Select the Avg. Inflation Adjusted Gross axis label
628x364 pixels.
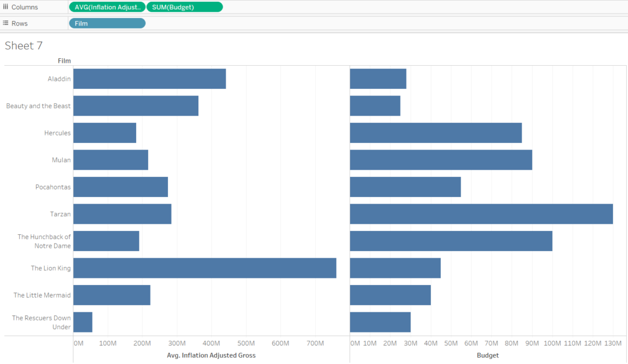point(211,355)
